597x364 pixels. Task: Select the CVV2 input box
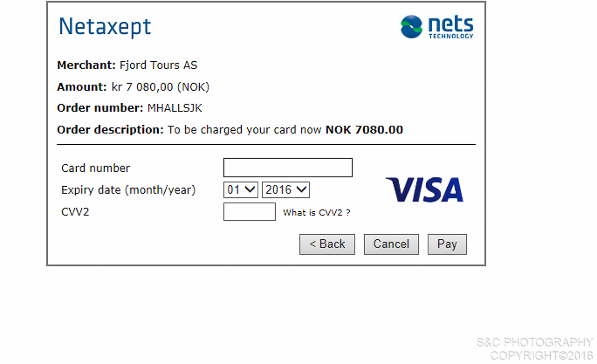pyautogui.click(x=249, y=212)
